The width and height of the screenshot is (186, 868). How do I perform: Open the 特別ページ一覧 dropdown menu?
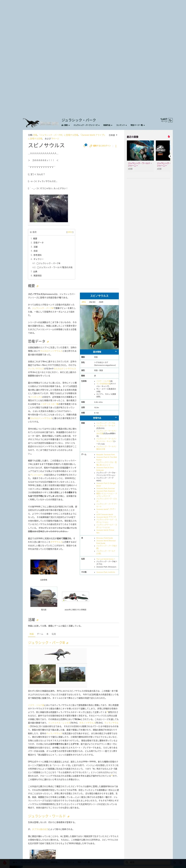138,125
